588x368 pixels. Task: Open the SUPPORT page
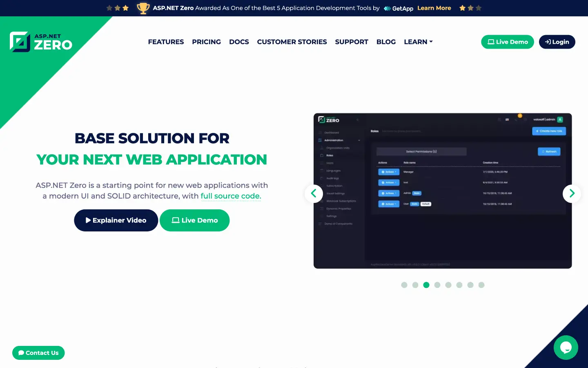click(x=352, y=42)
